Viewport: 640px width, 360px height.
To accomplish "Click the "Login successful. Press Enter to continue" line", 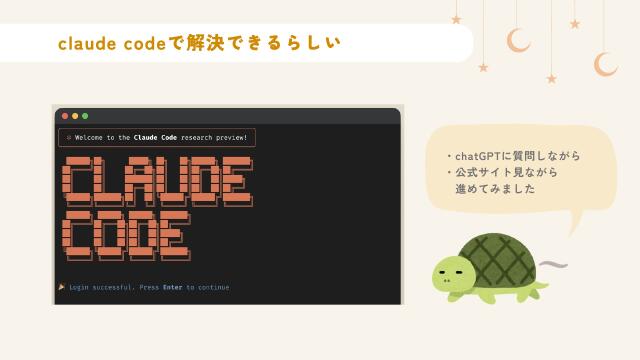I will (x=149, y=287).
